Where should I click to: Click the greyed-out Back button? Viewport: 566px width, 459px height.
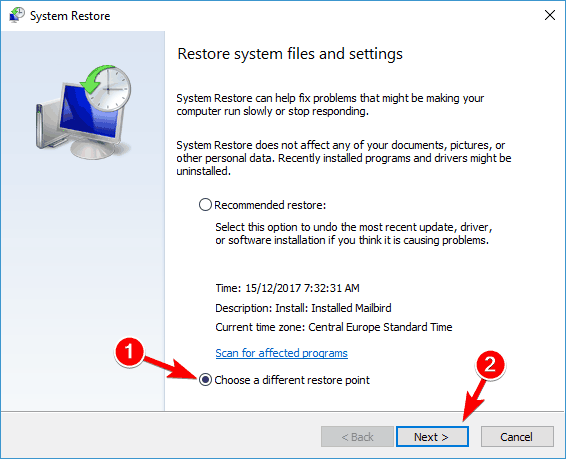click(357, 437)
